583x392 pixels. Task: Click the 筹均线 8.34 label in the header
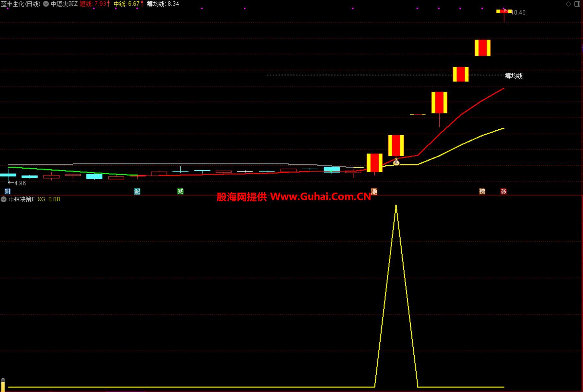[x=163, y=4]
